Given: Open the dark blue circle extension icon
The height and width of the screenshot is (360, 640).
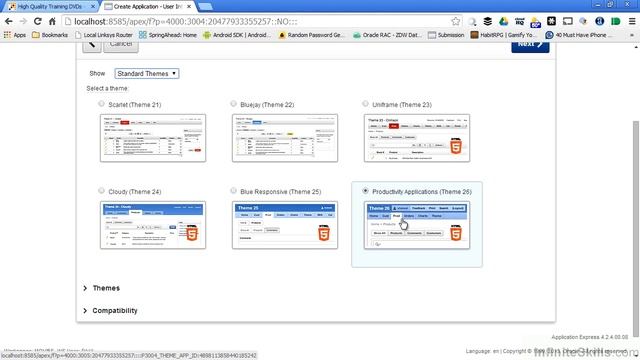Looking at the screenshot, I should coord(600,21).
